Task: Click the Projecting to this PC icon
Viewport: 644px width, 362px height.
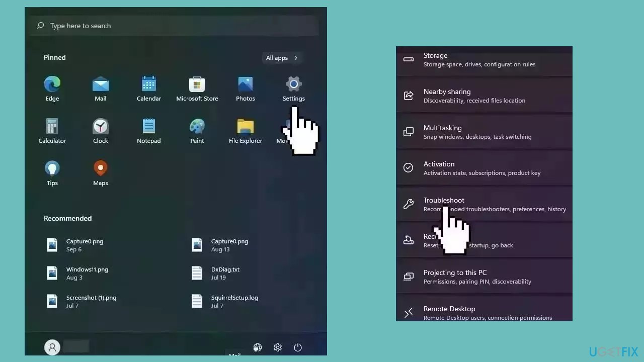Action: point(409,277)
